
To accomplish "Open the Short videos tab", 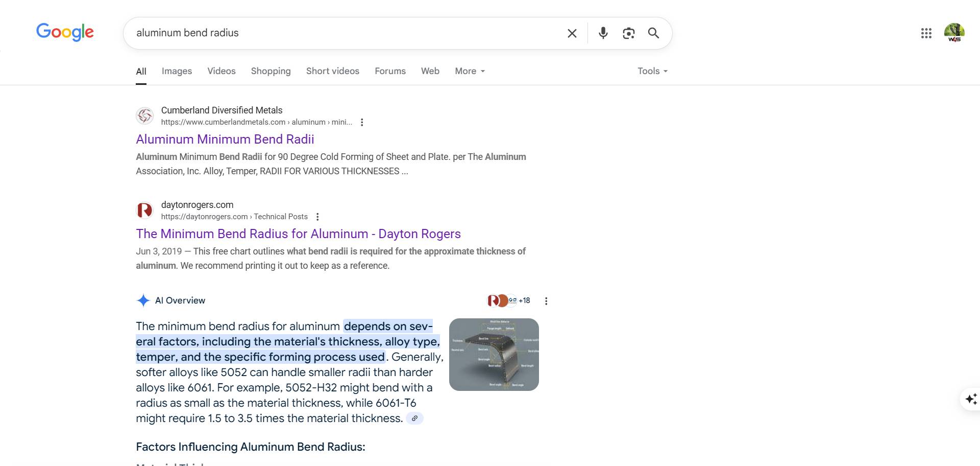I will 333,71.
